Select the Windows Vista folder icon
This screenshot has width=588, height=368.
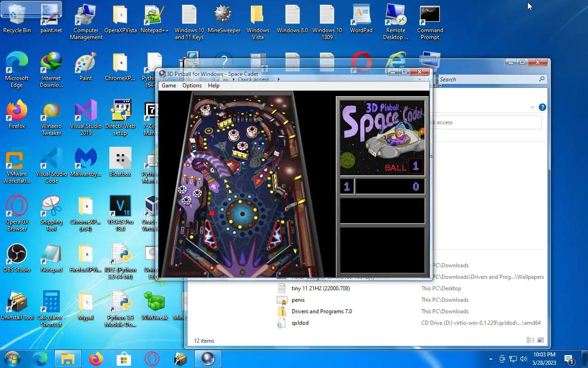(258, 23)
